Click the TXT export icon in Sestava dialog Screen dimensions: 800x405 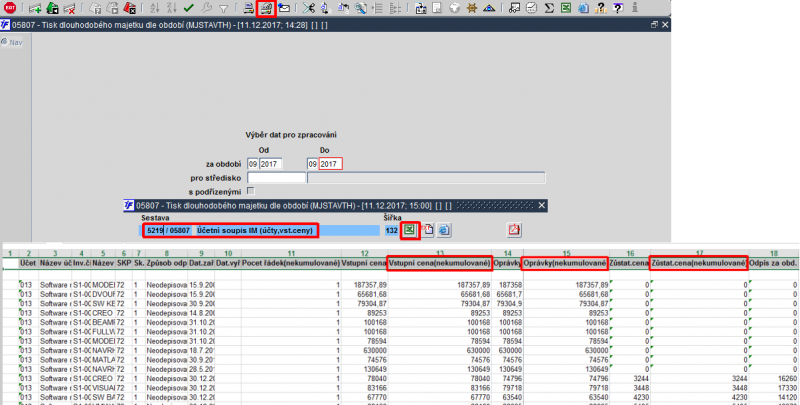pyautogui.click(x=428, y=230)
